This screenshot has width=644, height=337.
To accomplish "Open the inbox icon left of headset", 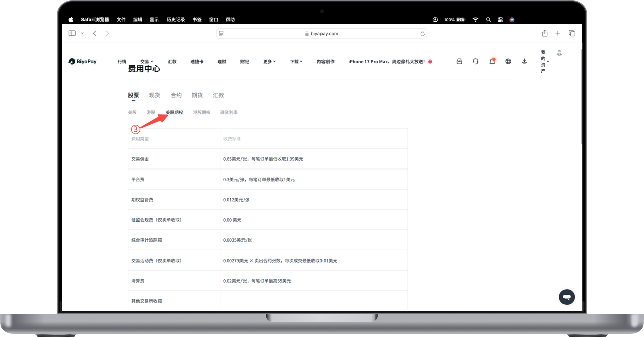I will (x=459, y=61).
